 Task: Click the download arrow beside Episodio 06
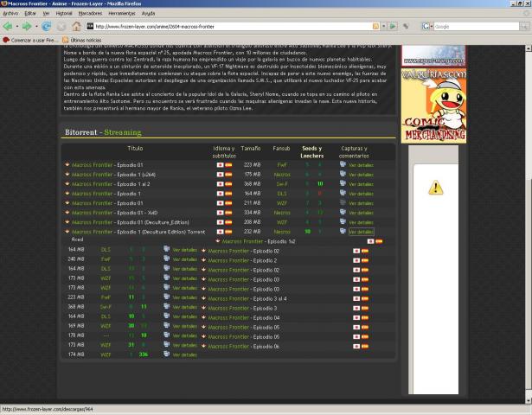[x=203, y=346]
